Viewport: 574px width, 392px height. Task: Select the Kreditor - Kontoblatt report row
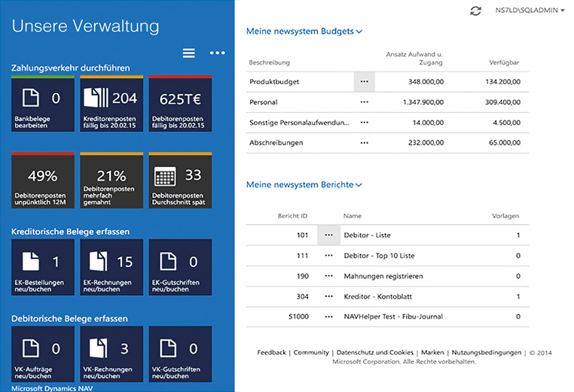coord(375,296)
